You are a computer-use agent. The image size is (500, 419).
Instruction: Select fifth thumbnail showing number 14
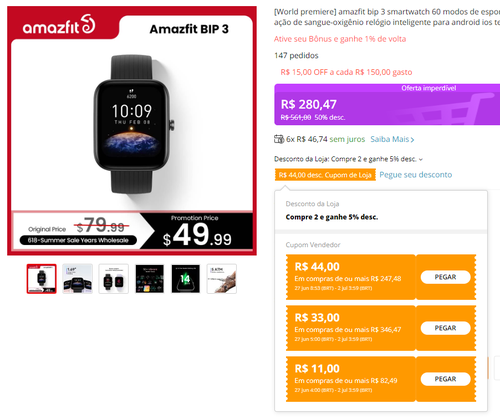pos(186,279)
